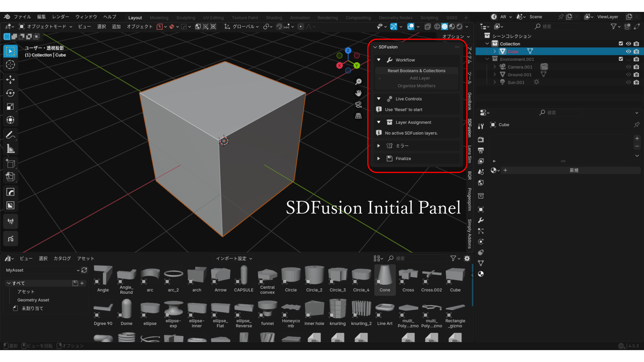Open the オプション dropdown in viewport
644x362 pixels.
coord(456,36)
